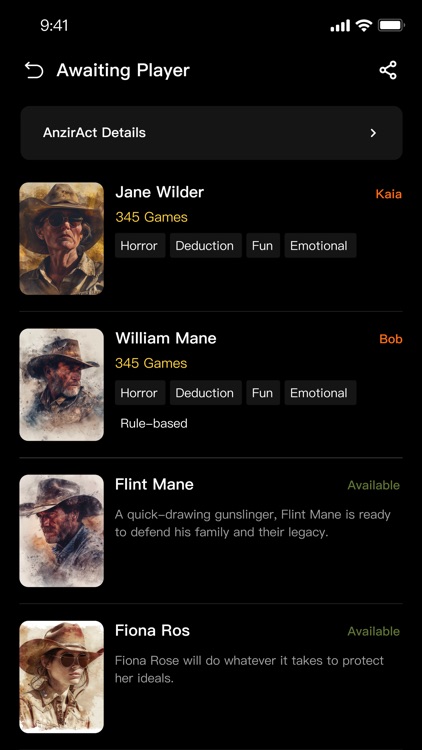Open the AnzirAct Details row
The height and width of the screenshot is (750, 422).
coord(211,133)
